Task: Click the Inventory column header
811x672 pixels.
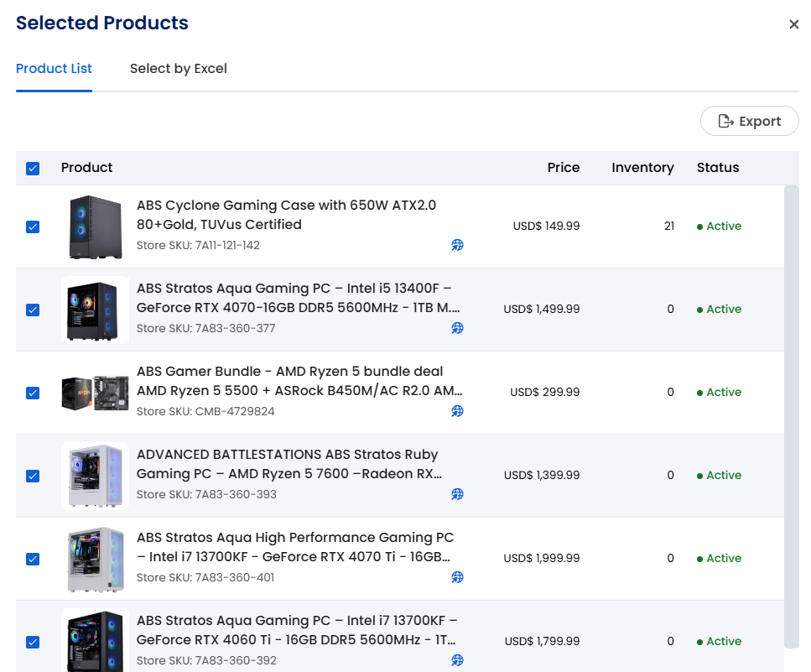Action: pyautogui.click(x=643, y=168)
